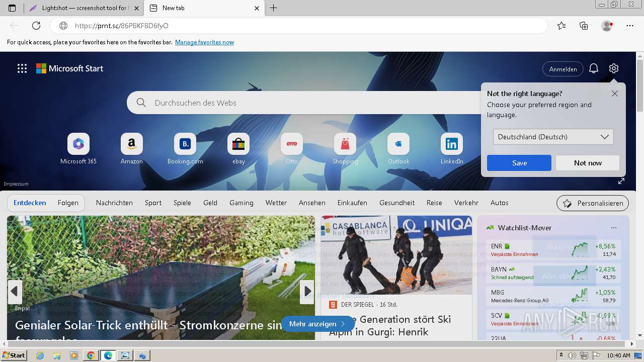This screenshot has width=644, height=362.
Task: Open the Otto shortcut tile
Action: point(292,149)
